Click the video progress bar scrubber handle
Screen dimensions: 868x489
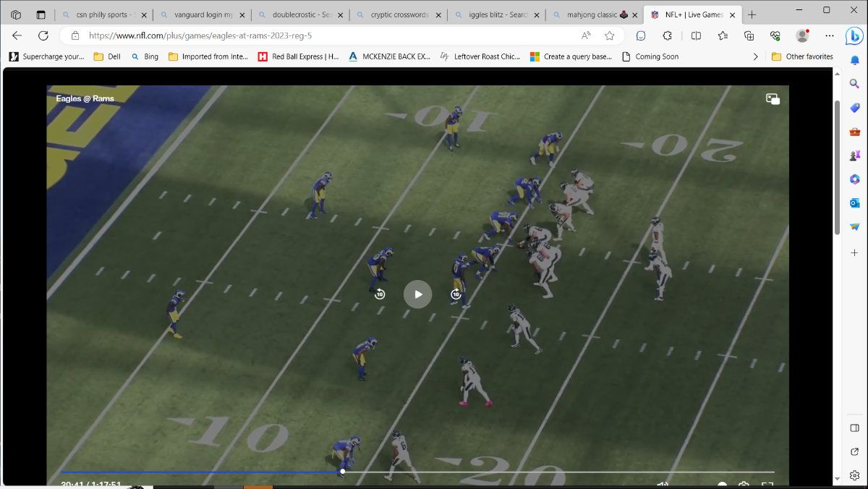pyautogui.click(x=343, y=472)
